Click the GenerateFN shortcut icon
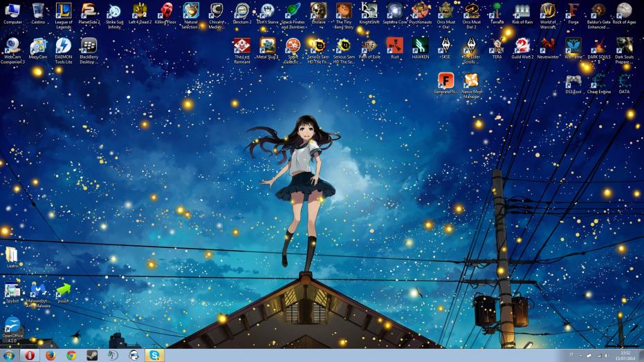 pos(446,83)
